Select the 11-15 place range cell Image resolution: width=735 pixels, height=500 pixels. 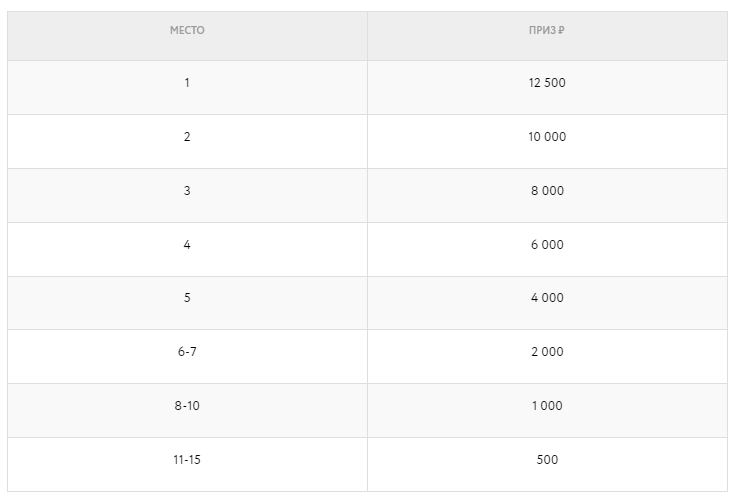[187, 460]
